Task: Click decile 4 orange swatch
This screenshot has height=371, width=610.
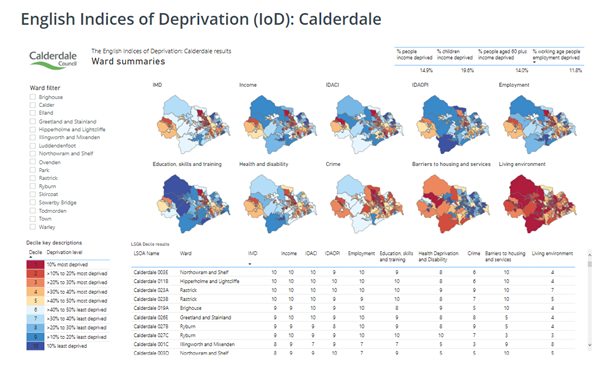Action: [x=35, y=292]
